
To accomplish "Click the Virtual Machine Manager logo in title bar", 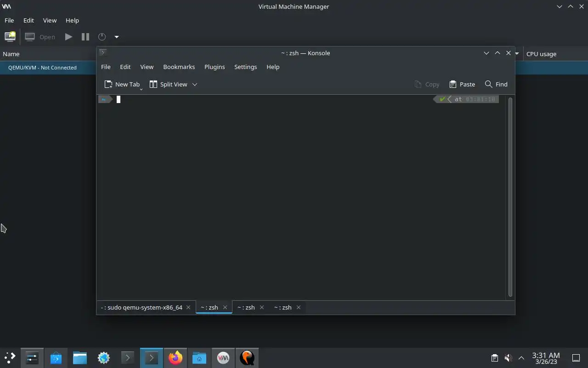I will (x=6, y=6).
